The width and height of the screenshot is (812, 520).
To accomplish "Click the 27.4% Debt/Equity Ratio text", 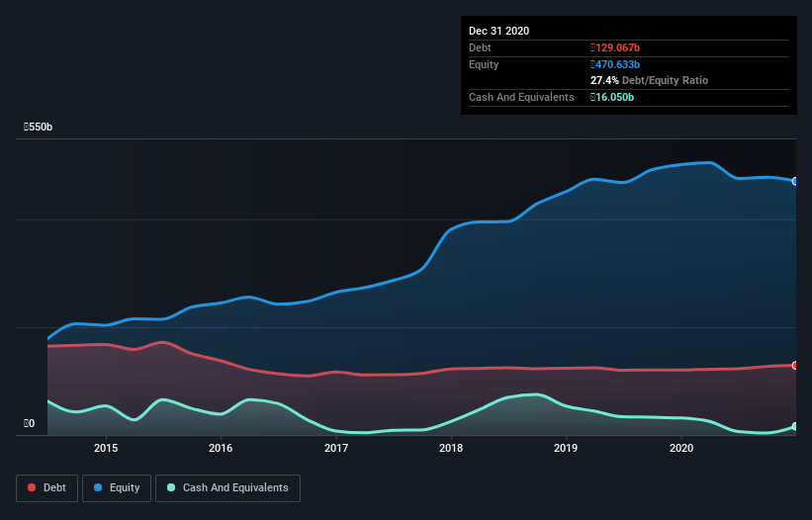I will click(x=650, y=80).
